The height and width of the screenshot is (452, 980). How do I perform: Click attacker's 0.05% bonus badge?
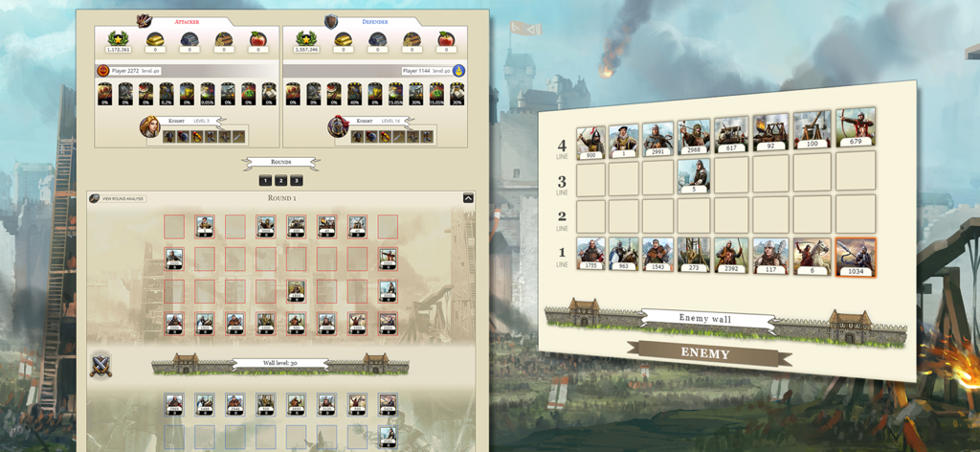(x=208, y=94)
